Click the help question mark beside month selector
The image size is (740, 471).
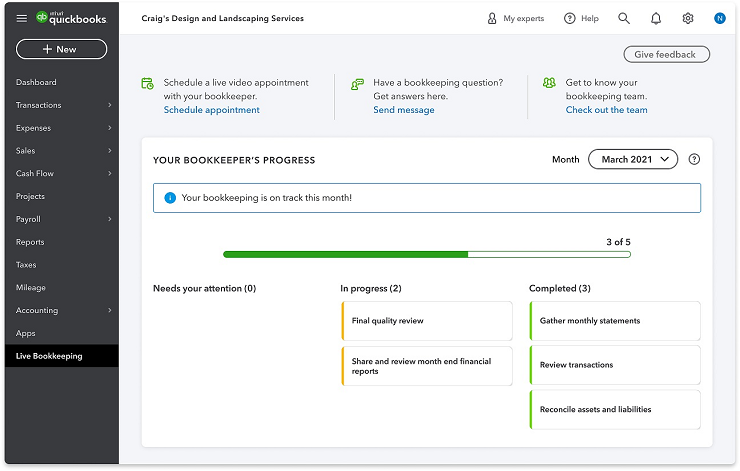coord(695,159)
